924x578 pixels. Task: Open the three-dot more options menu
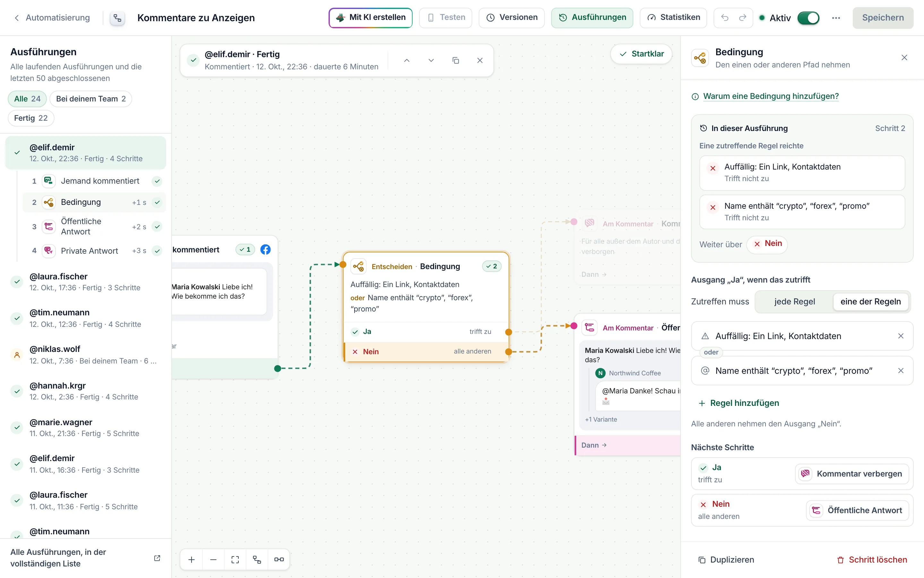tap(836, 18)
